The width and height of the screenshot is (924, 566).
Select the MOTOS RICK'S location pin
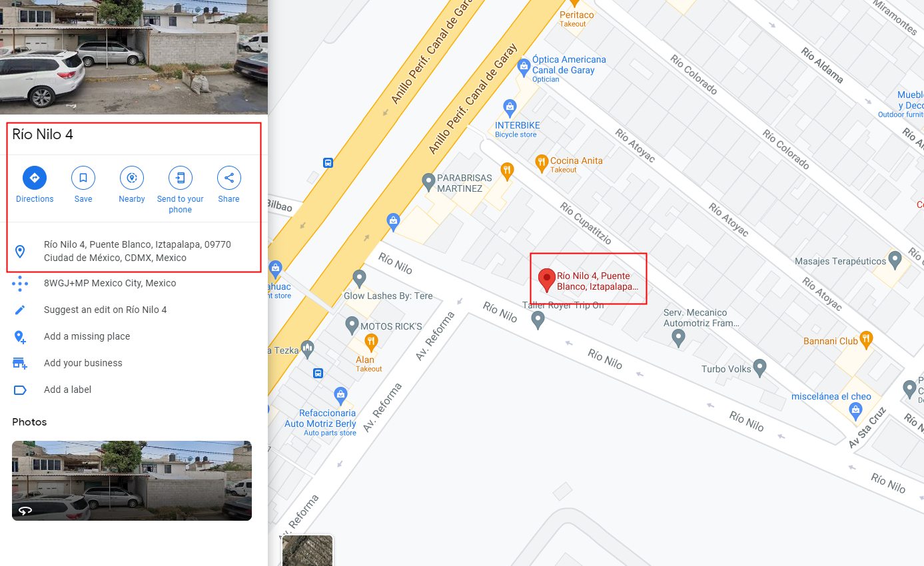(x=352, y=326)
